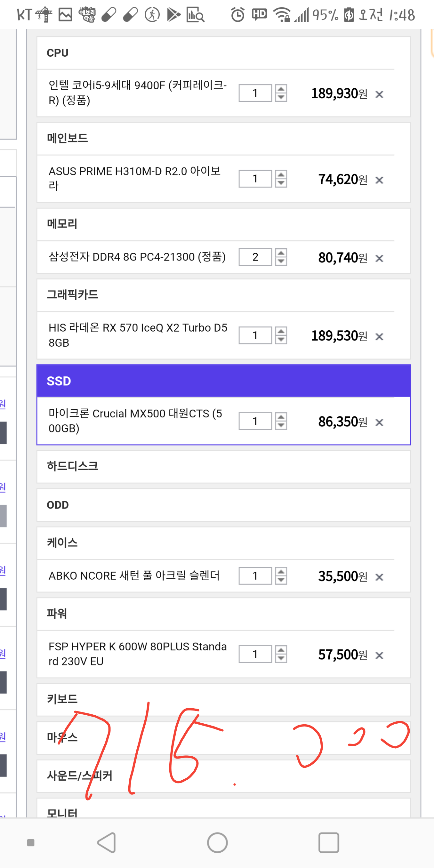Delete the ASUS PRIME H310M-D motherboard
434x868 pixels.
pos(379,180)
